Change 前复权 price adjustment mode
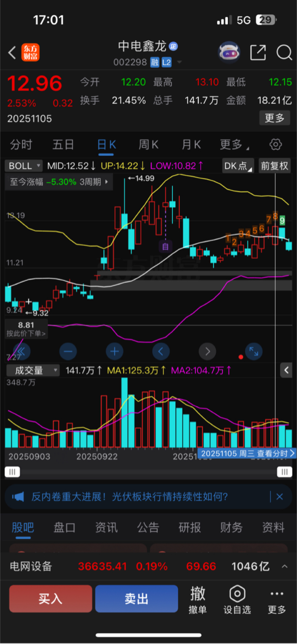The image size is (297, 644). point(274,166)
